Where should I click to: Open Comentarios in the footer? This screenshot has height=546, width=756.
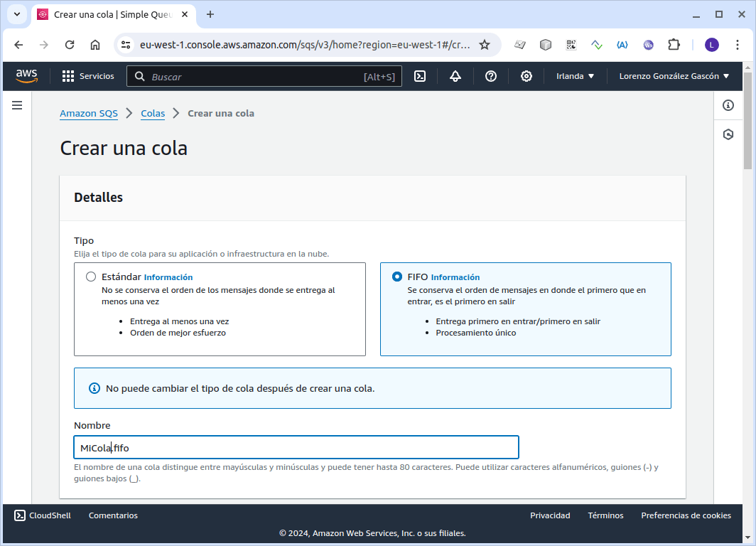[113, 515]
